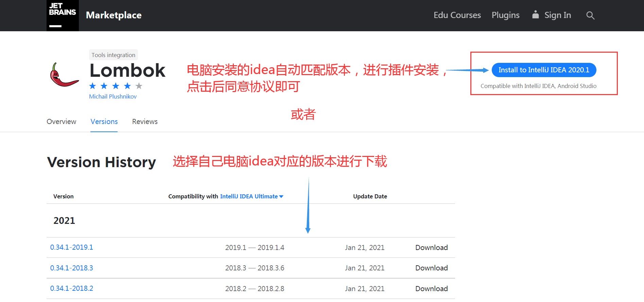
Task: Click compatibility range 2018.3 — 2018.3.6
Action: [255, 268]
